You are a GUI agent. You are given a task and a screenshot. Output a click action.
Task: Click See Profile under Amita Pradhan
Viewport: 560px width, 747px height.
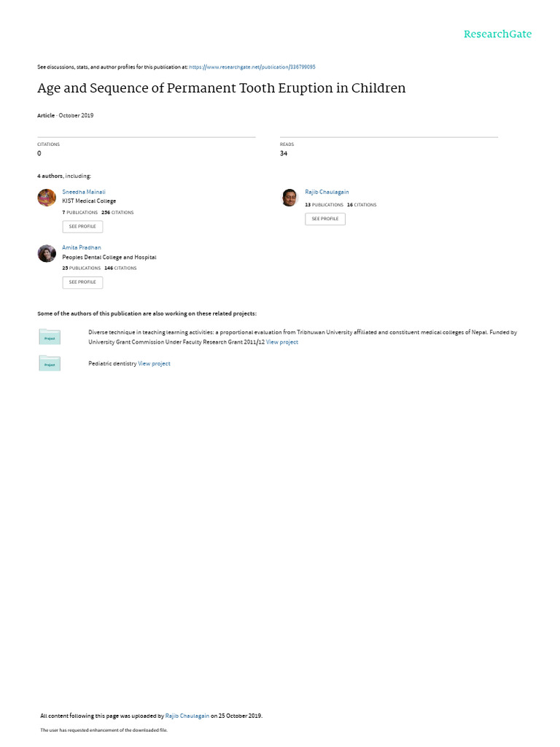[x=82, y=282]
